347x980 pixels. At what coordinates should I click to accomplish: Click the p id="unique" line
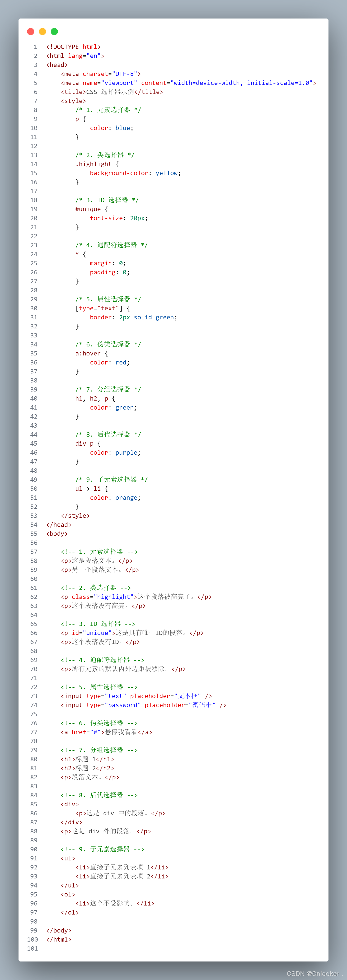click(x=132, y=633)
